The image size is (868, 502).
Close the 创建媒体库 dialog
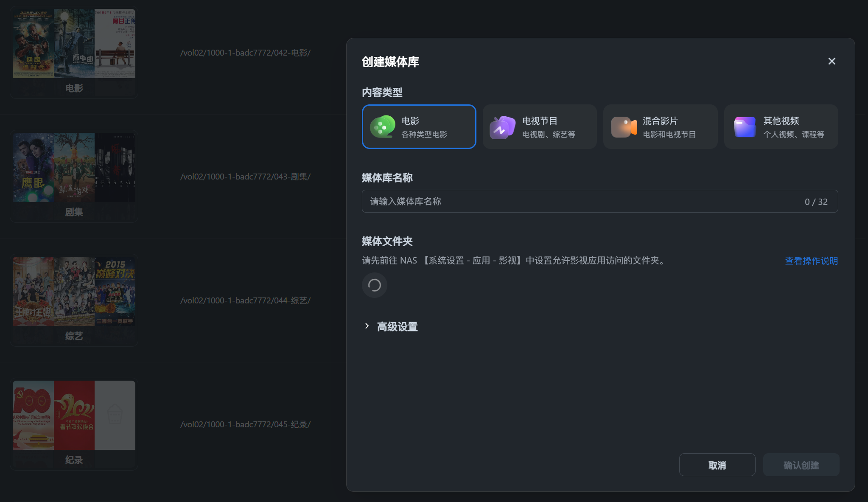[x=831, y=61]
